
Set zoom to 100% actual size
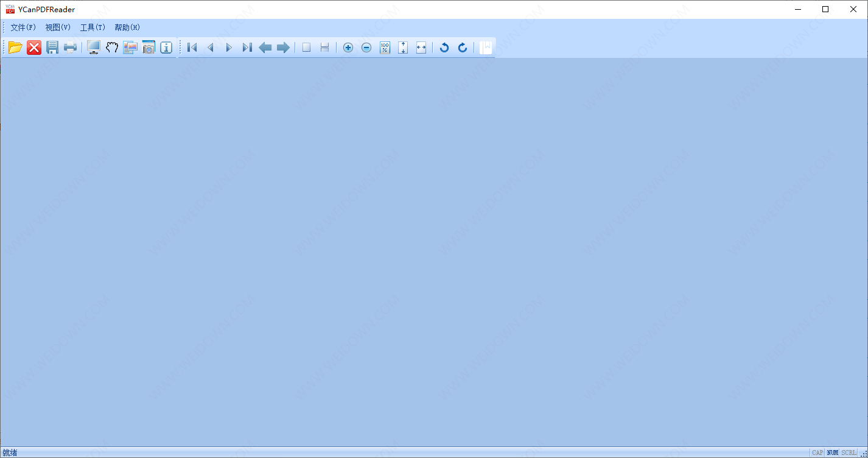pyautogui.click(x=385, y=48)
